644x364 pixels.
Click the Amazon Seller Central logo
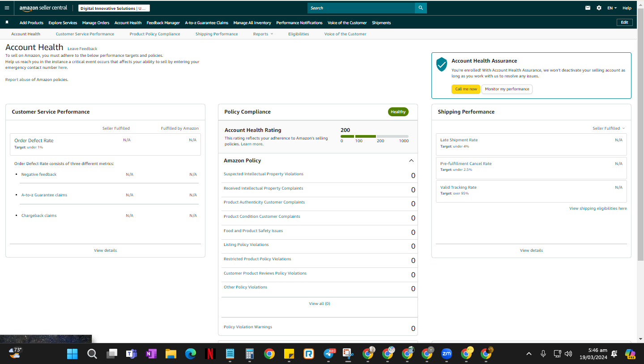coord(43,8)
